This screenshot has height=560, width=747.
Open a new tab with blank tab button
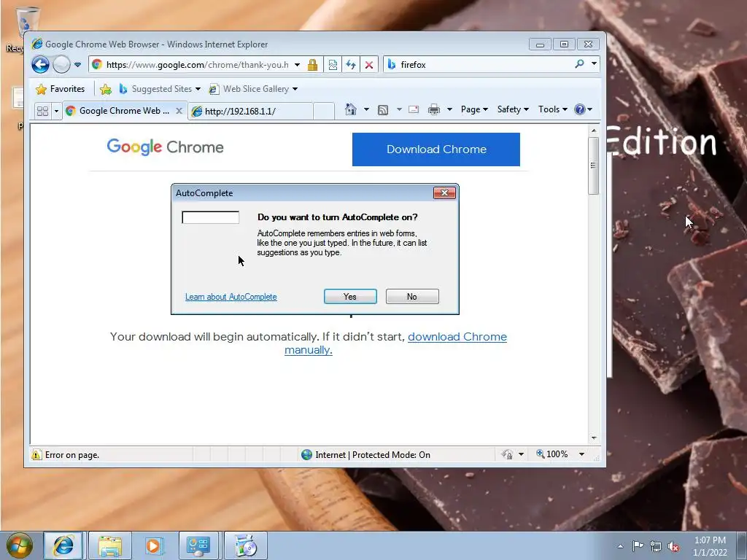tap(324, 112)
